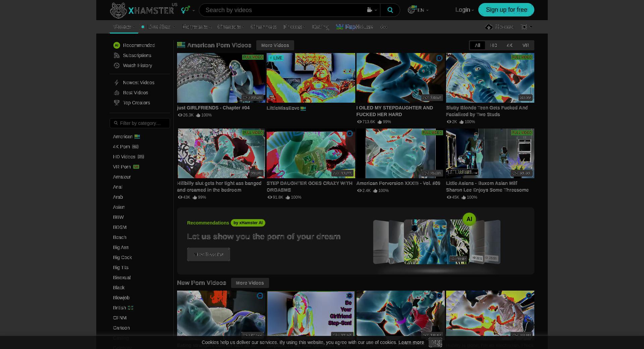Select the Amateur category
Viewport: 644px width, 349px height.
pos(122,177)
